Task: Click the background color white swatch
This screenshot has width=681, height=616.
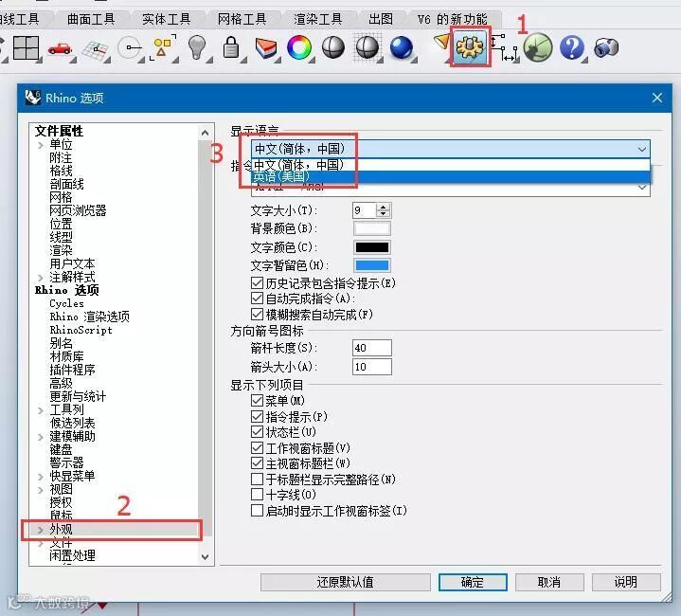Action: coord(372,228)
